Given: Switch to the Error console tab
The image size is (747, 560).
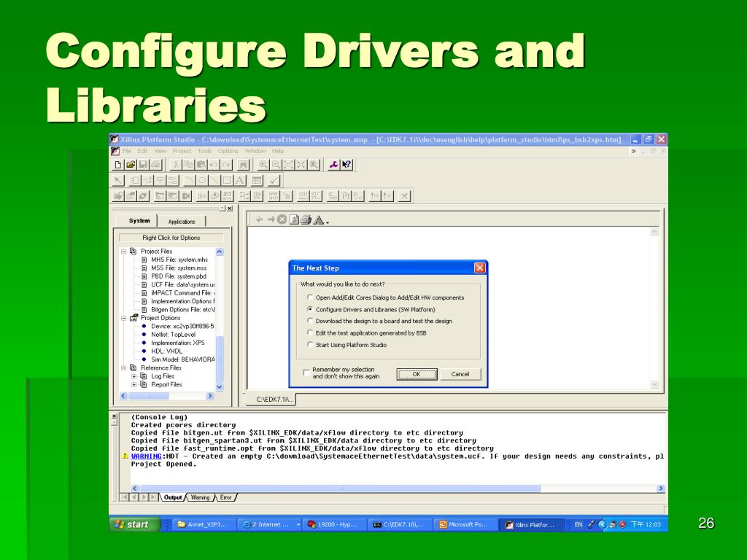Looking at the screenshot, I should tap(226, 497).
